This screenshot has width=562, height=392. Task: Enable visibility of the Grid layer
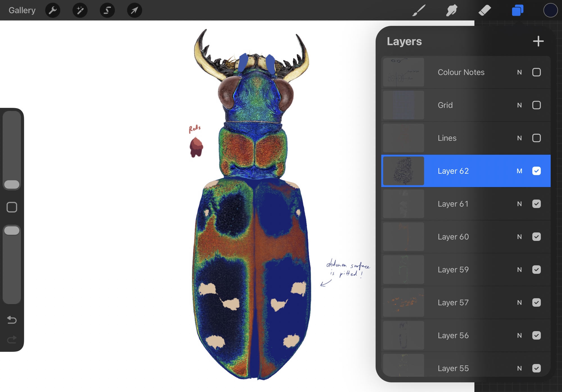[536, 105]
